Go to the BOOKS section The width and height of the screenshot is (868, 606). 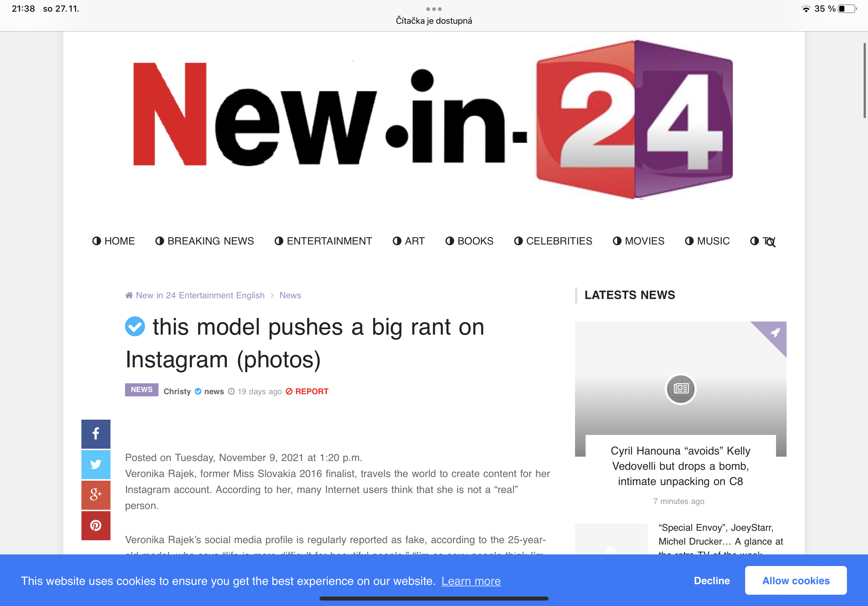click(x=469, y=241)
